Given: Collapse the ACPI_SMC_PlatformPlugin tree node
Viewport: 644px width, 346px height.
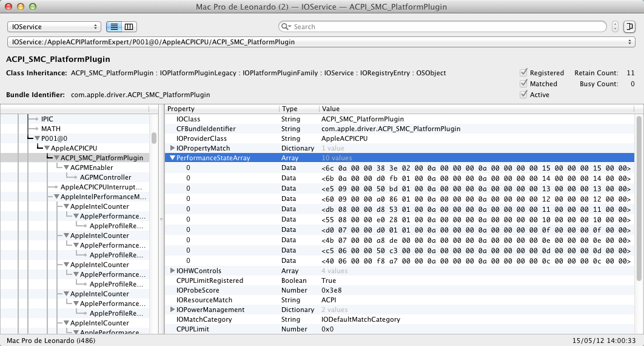Looking at the screenshot, I should tap(56, 158).
